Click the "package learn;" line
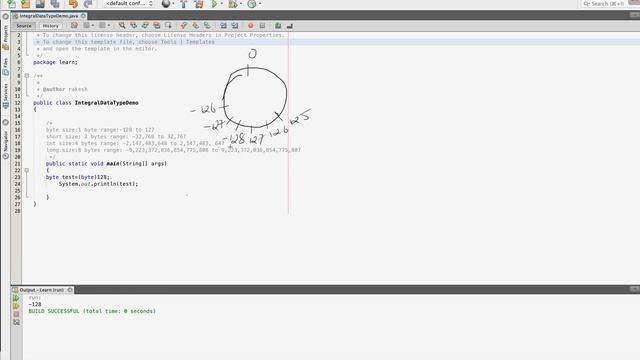The width and height of the screenshot is (640, 360). pyautogui.click(x=56, y=62)
